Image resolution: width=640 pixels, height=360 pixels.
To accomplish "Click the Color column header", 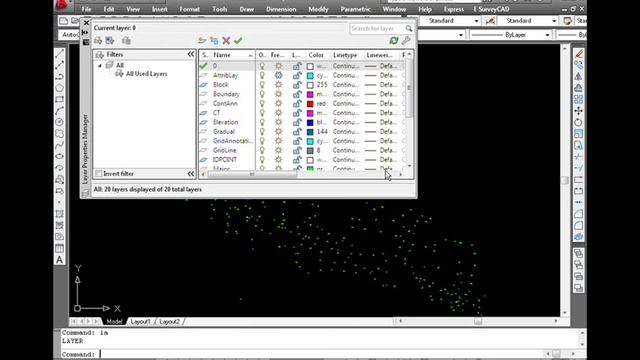I will point(316,55).
